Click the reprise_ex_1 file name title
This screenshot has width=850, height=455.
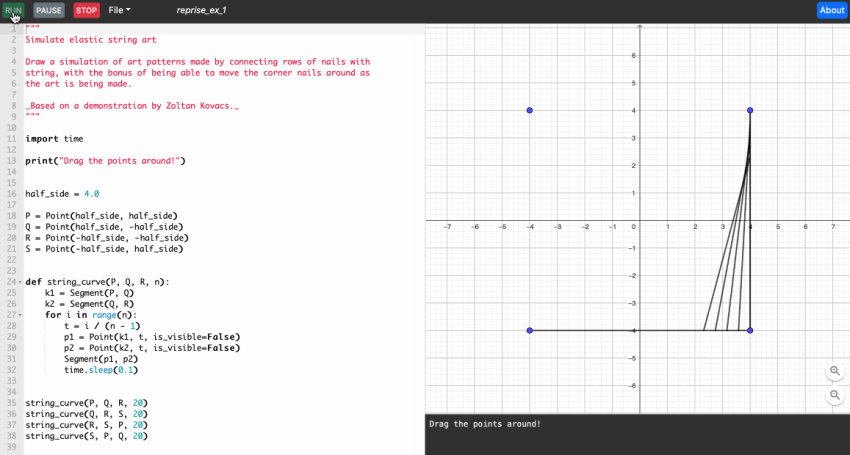click(x=203, y=10)
